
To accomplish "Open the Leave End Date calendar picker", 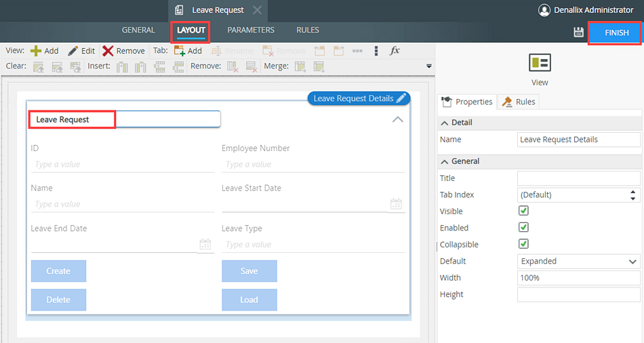I will [x=205, y=245].
